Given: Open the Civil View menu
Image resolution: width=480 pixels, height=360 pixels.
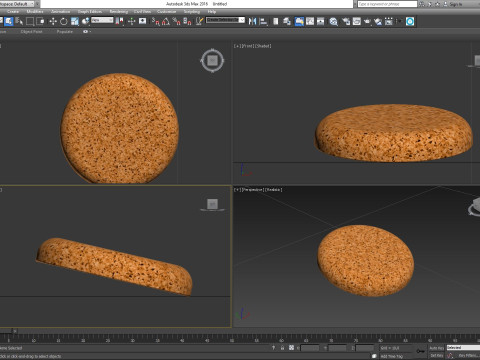Looking at the screenshot, I should pos(142,12).
